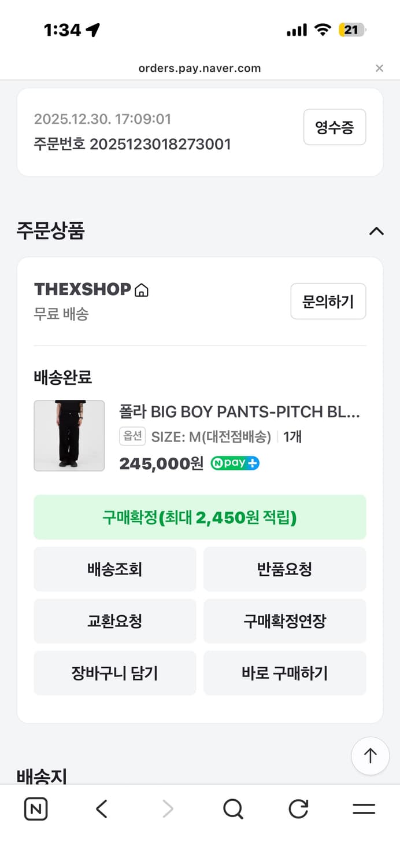Tap the search icon in browser toolbar
400x868 pixels.
232,809
